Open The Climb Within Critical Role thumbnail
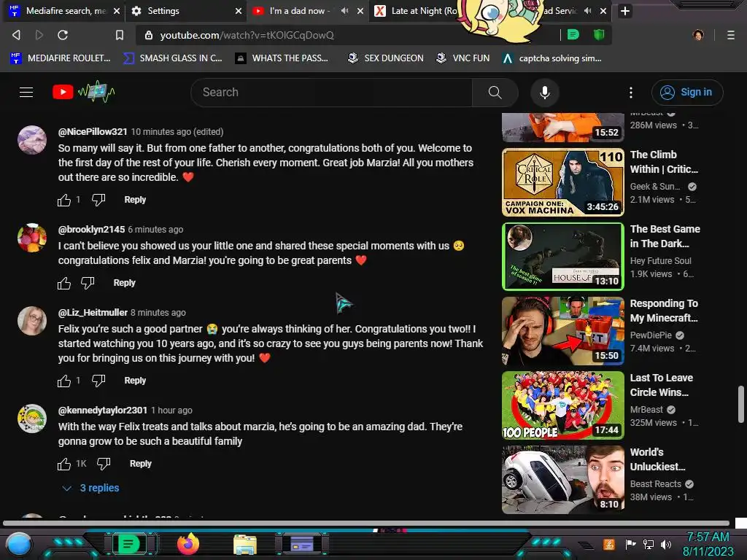 [x=562, y=182]
